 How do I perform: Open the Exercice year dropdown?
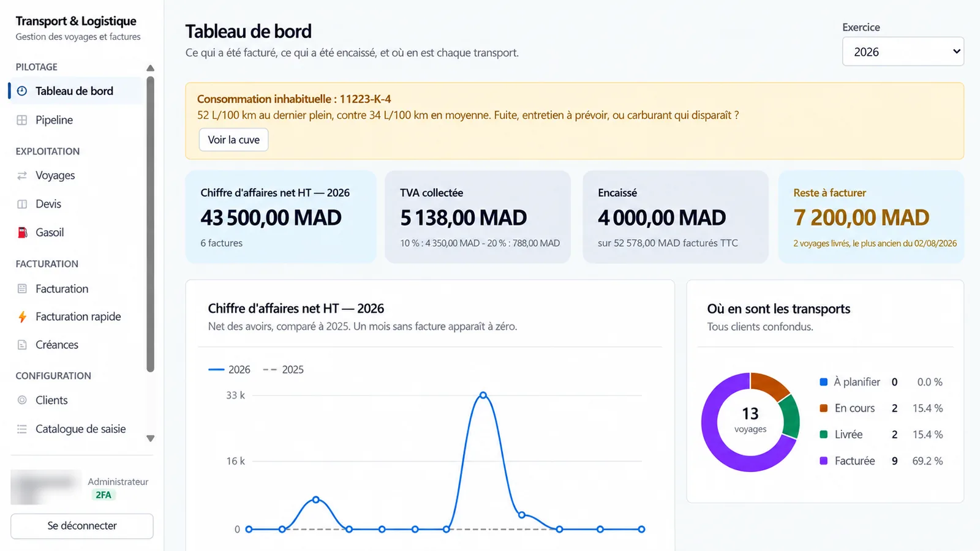[903, 51]
